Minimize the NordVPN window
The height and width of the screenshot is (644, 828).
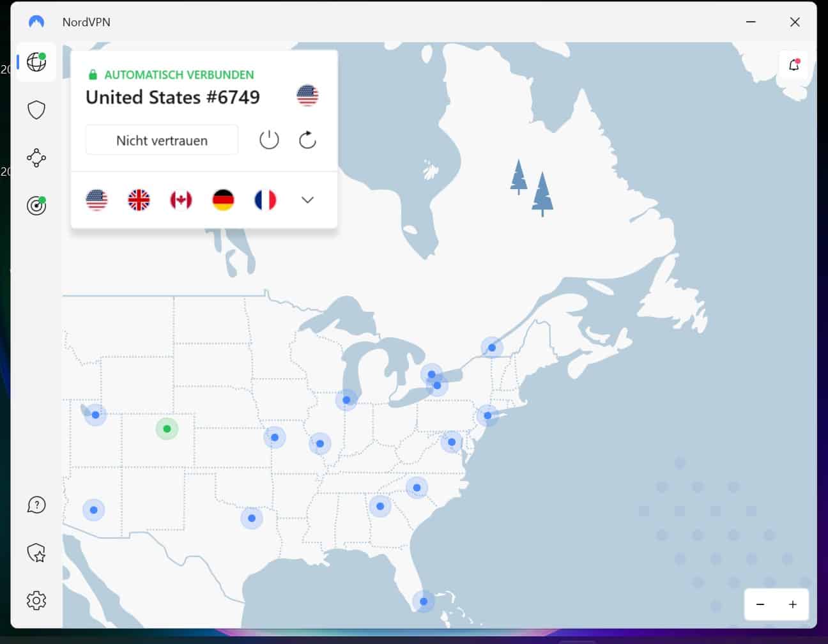tap(751, 22)
